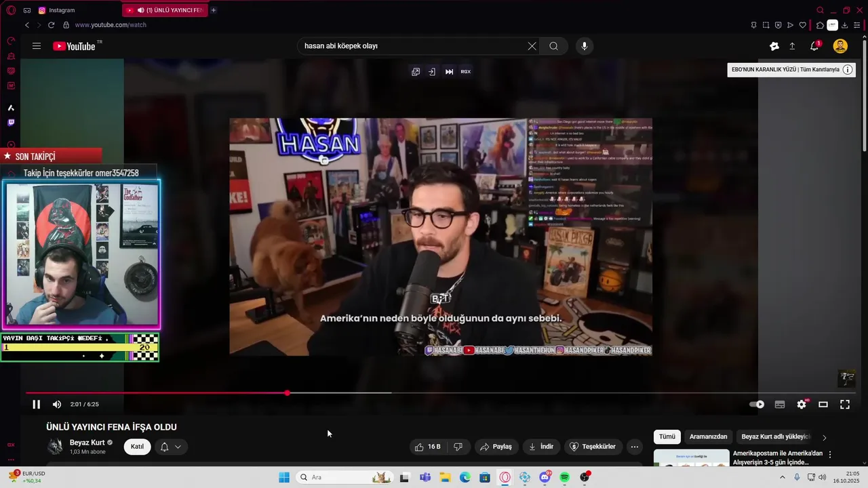Open the Twitch sidebar panel
Viewport: 868px width, 488px height.
11,123
